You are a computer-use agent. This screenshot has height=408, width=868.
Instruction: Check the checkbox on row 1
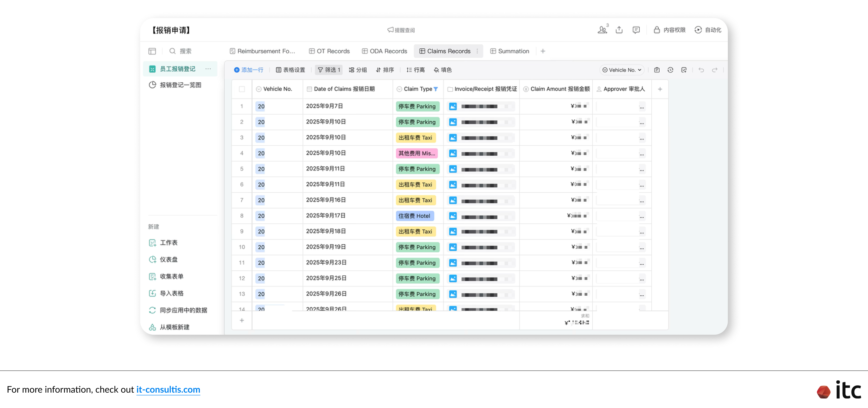242,106
